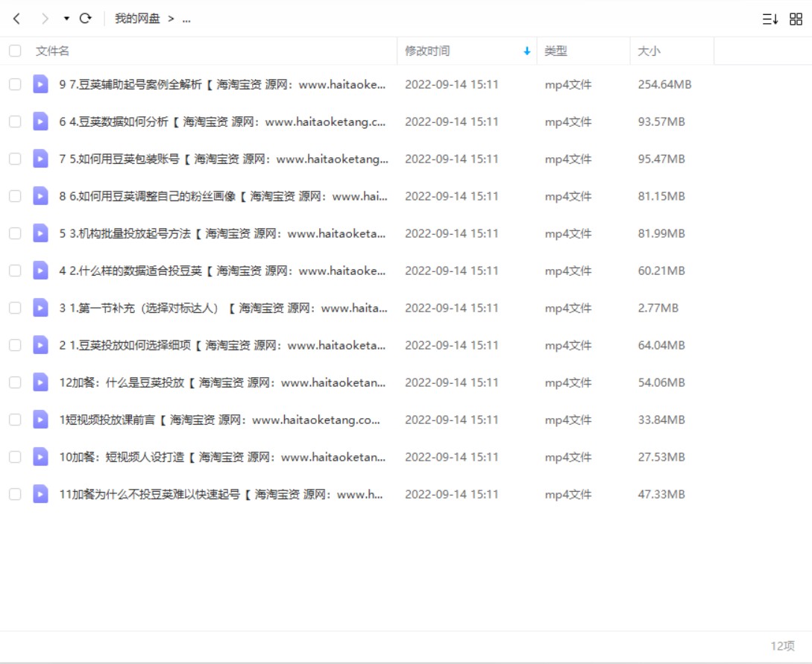812x664 pixels.
Task: Sort by 文件名 column header
Action: [52, 51]
